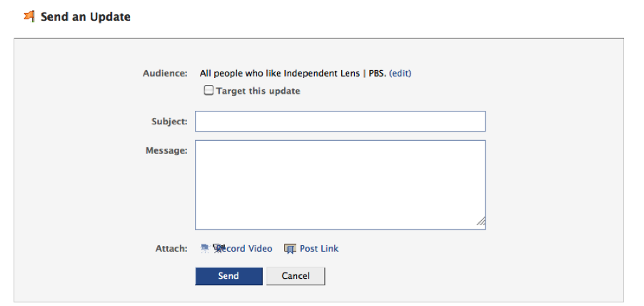The width and height of the screenshot is (644, 306).
Task: Click the orange flag icon in the header
Action: coord(30,16)
